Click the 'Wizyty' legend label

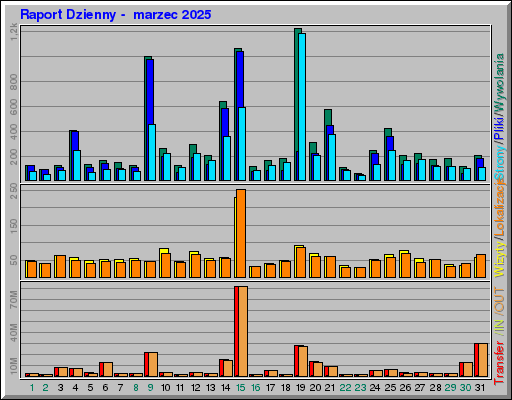click(x=499, y=259)
